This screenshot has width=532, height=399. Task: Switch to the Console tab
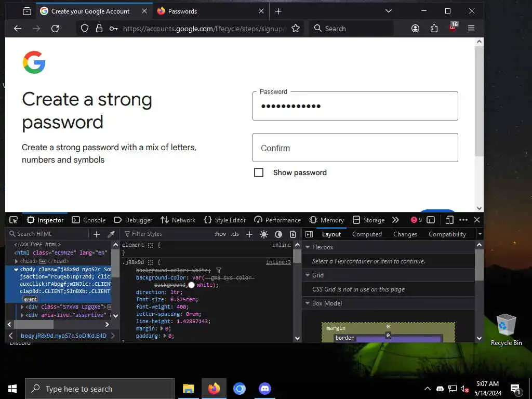(x=88, y=220)
